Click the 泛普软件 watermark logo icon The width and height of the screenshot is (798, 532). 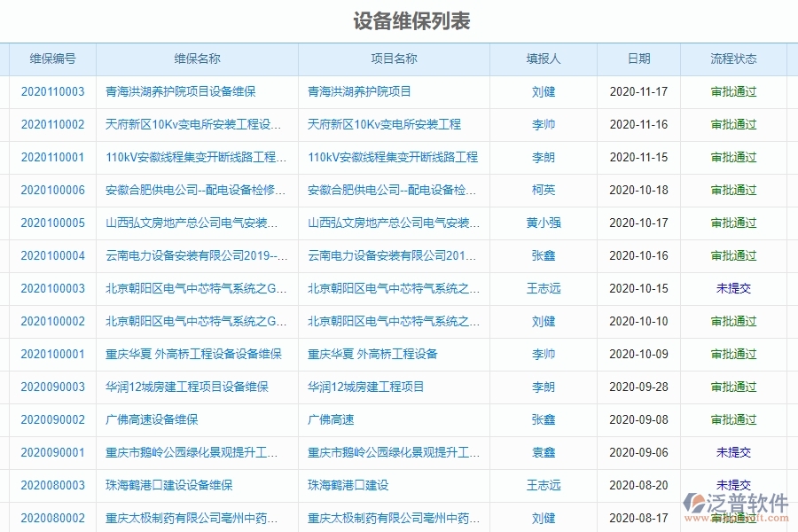click(x=697, y=501)
